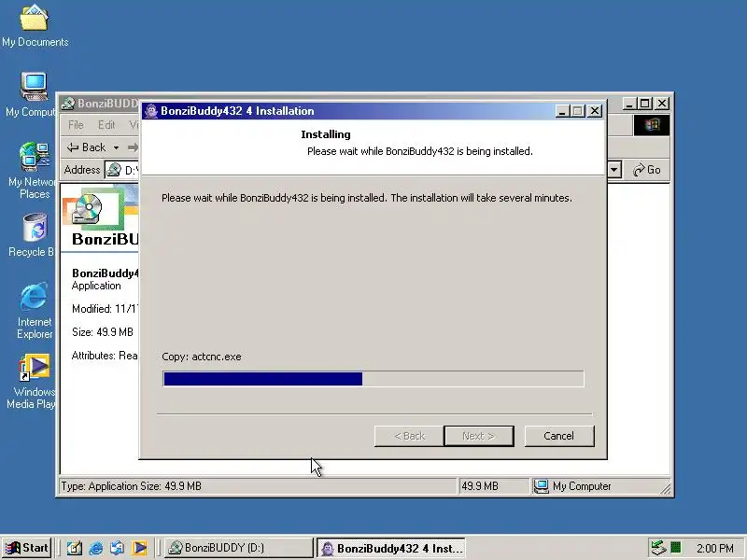Click the 49.9 MB status bar pane
Image resolution: width=747 pixels, height=560 pixels.
(494, 486)
